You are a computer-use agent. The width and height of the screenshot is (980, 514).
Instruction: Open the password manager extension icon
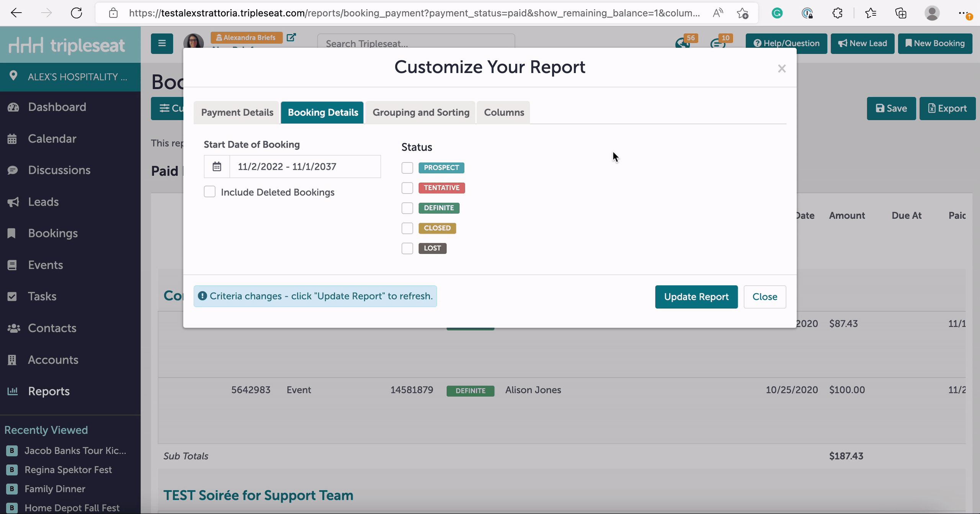click(x=807, y=13)
